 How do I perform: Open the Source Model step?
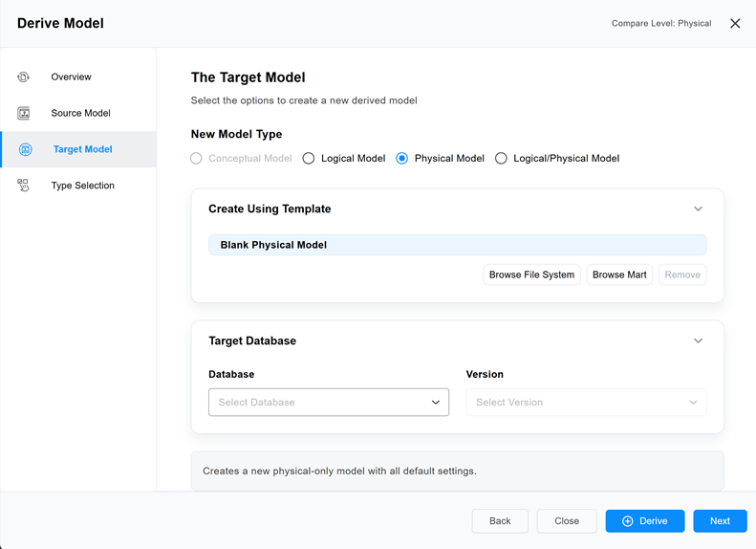point(78,113)
